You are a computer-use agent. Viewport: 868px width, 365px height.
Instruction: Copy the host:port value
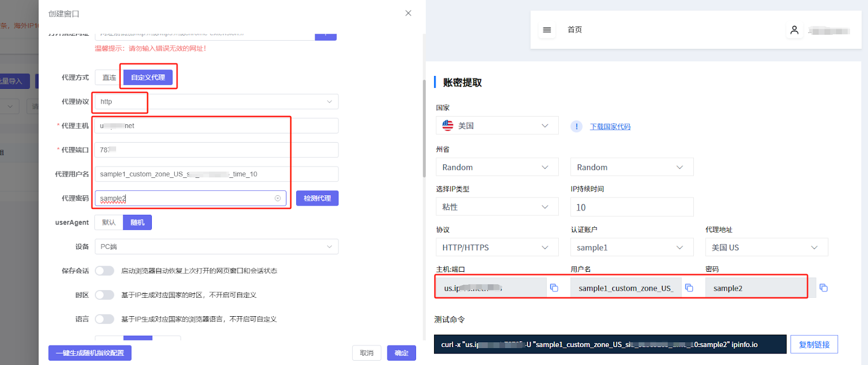(554, 288)
